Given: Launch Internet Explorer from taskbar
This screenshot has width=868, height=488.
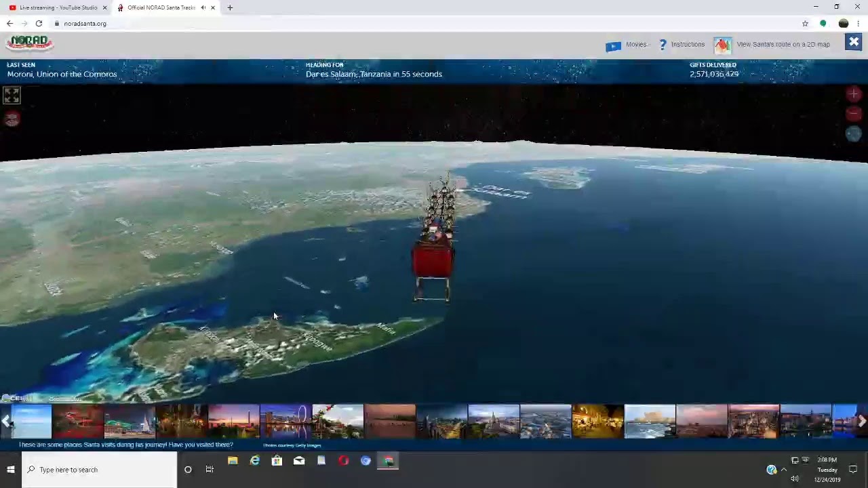Looking at the screenshot, I should [x=255, y=461].
